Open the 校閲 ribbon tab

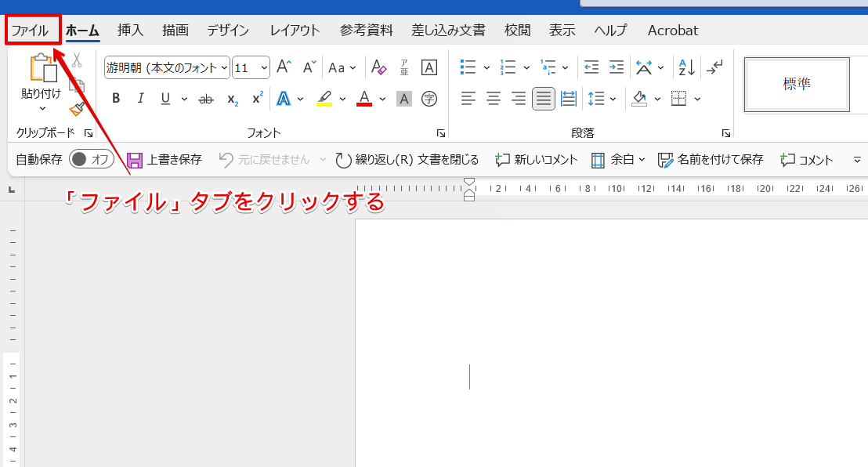pos(517,30)
